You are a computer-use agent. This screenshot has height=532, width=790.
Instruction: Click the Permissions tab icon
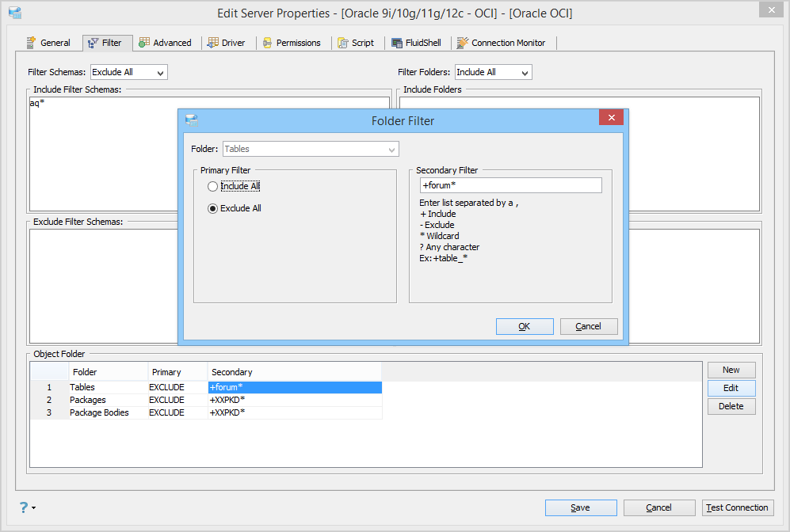click(x=268, y=43)
